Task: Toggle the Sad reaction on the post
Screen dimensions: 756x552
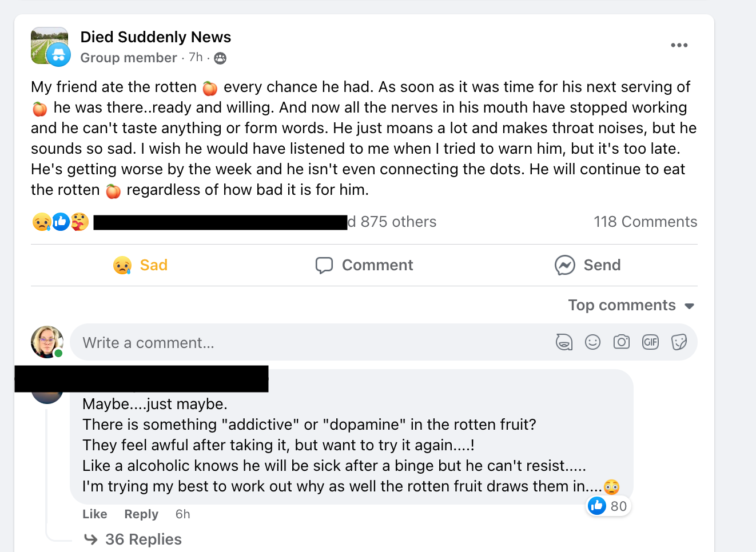Action: pyautogui.click(x=141, y=265)
